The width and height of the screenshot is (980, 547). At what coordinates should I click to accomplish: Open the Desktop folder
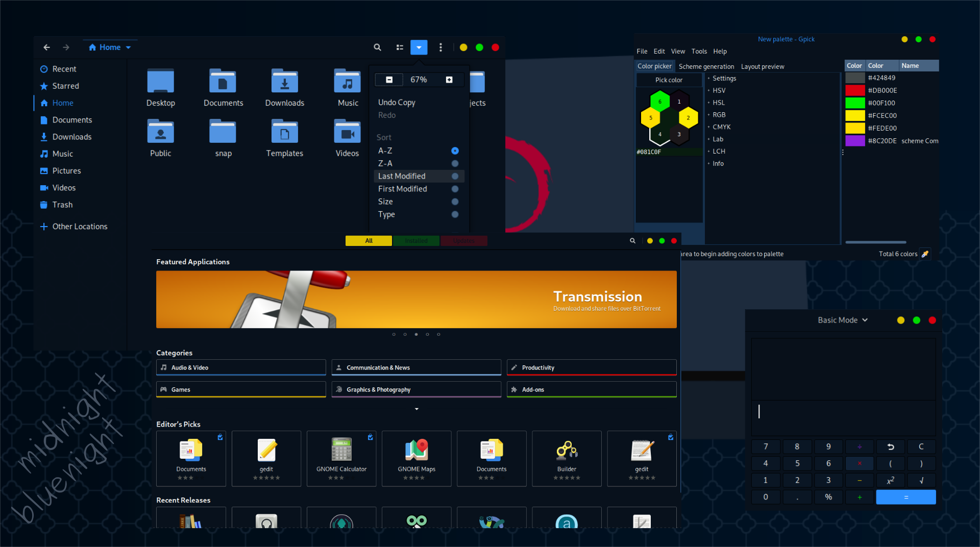pos(161,88)
